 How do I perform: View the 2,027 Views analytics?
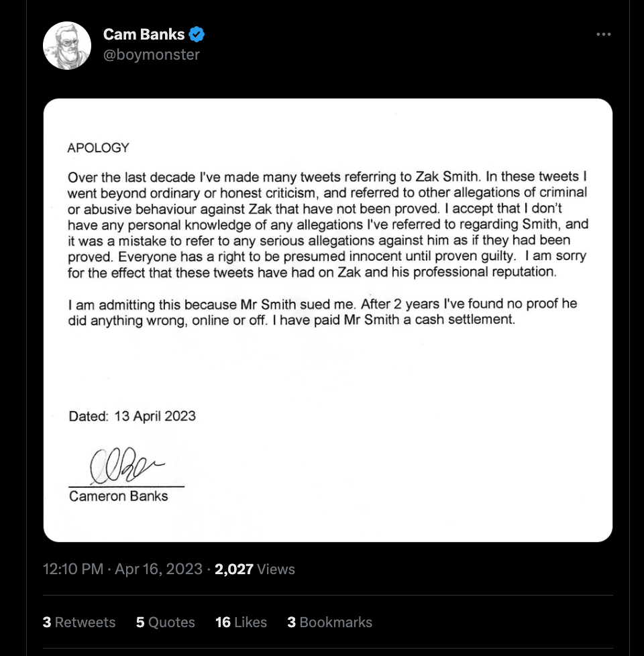[255, 569]
